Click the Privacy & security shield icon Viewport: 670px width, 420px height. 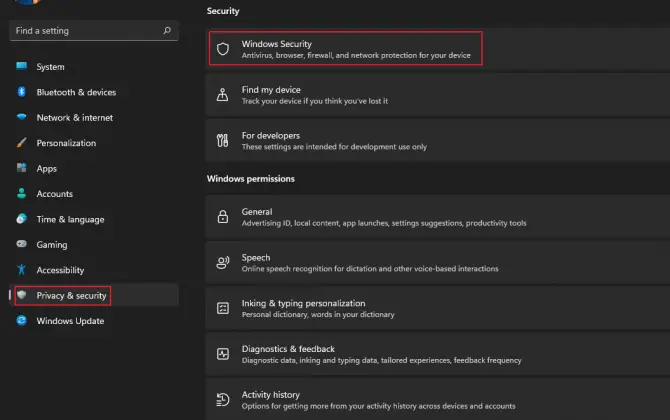pyautogui.click(x=22, y=295)
